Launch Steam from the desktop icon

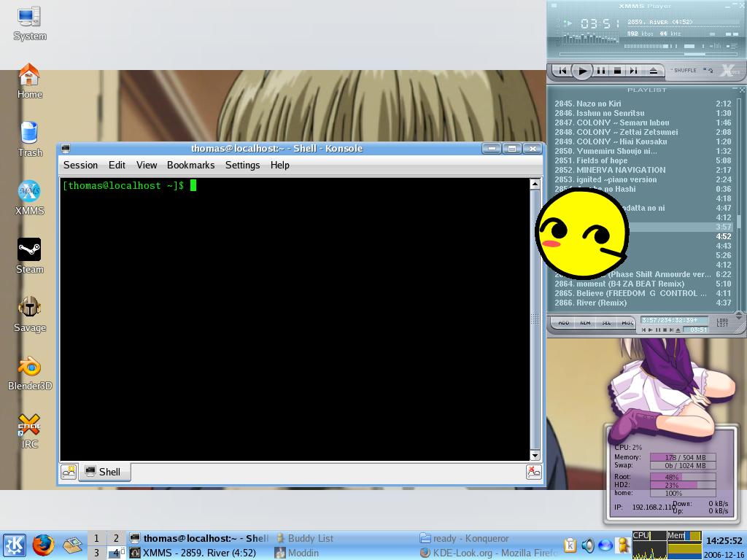[29, 256]
